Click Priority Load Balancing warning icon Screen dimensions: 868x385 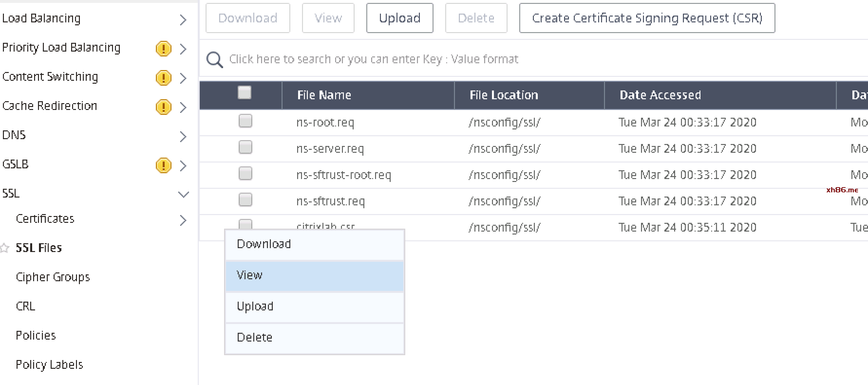(163, 48)
